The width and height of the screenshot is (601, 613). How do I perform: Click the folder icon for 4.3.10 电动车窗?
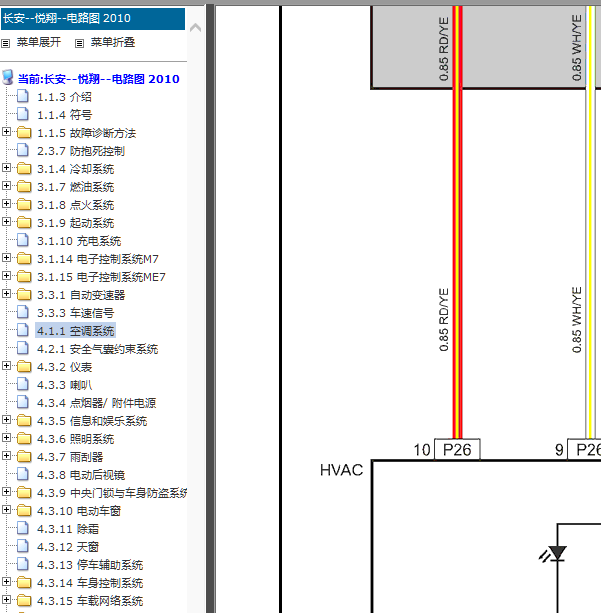pos(24,511)
